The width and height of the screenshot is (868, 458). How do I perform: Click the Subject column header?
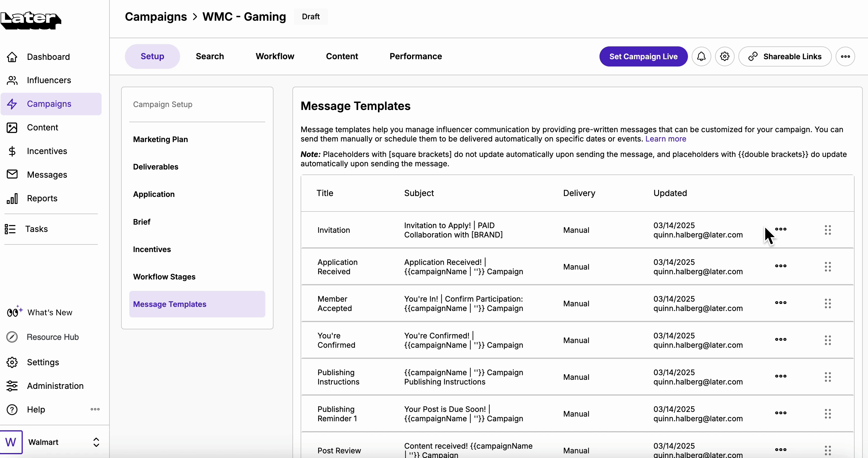(419, 193)
